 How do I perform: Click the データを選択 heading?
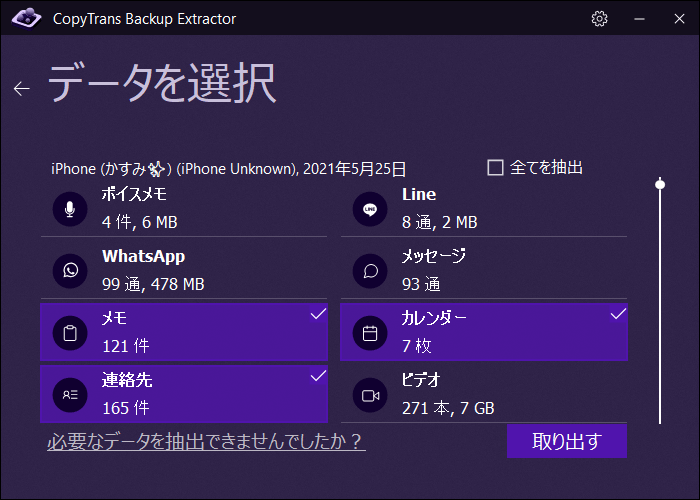pos(162,84)
